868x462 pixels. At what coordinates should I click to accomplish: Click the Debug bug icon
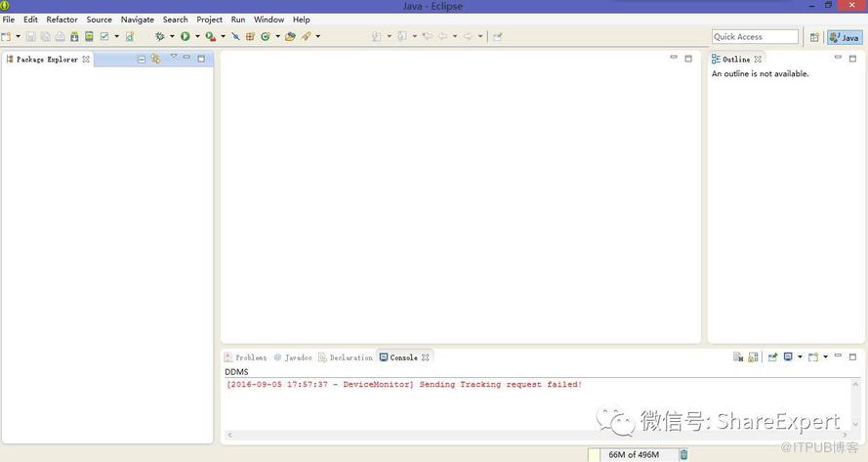pyautogui.click(x=159, y=36)
